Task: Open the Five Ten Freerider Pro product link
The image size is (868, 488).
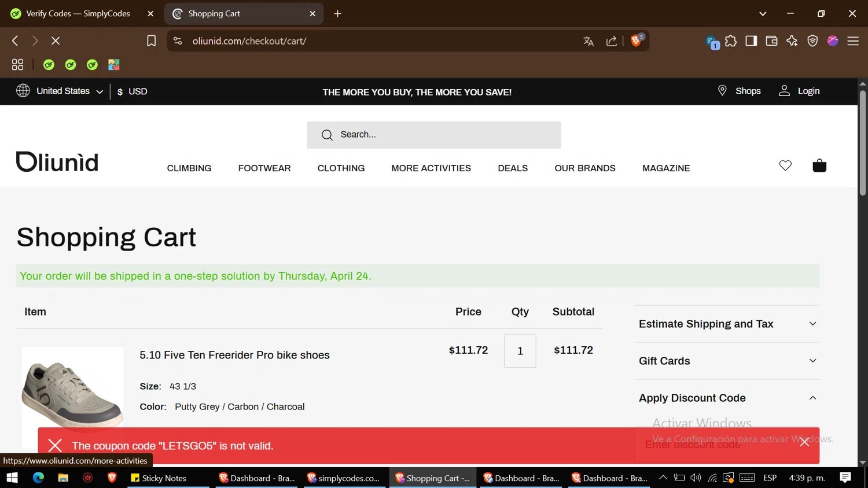Action: tap(234, 355)
